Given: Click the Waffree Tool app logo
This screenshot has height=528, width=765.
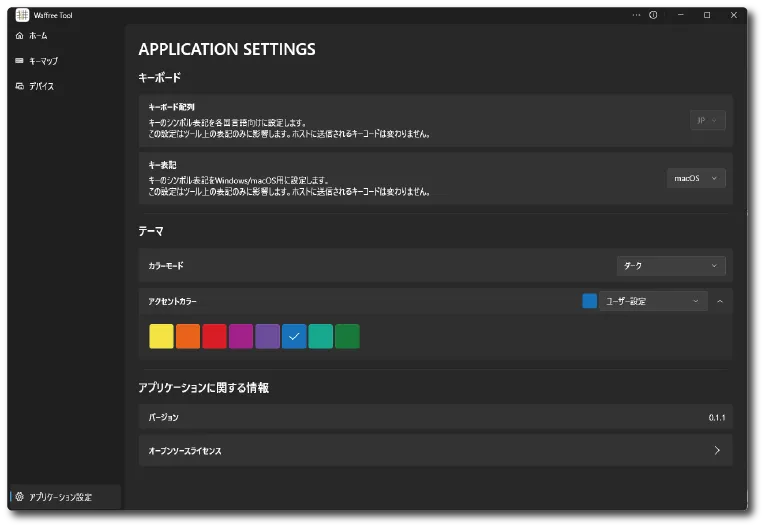Looking at the screenshot, I should coord(22,15).
